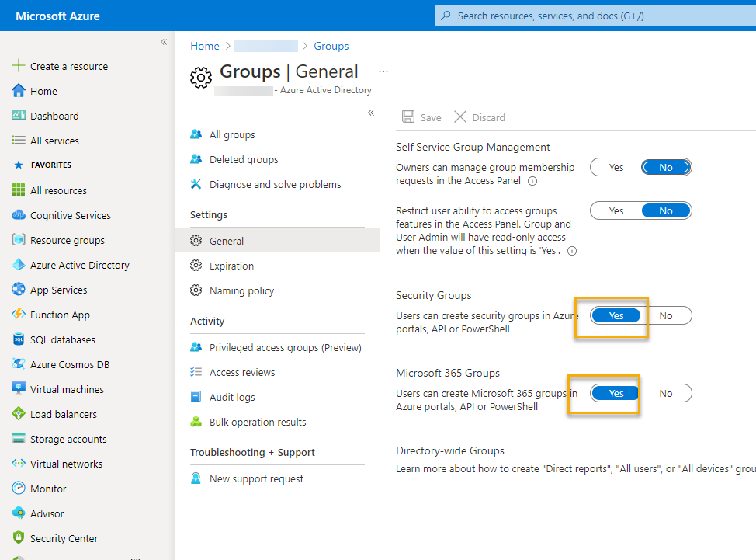Image resolution: width=756 pixels, height=560 pixels.
Task: Enable owners managing group membership requests
Action: pos(616,167)
